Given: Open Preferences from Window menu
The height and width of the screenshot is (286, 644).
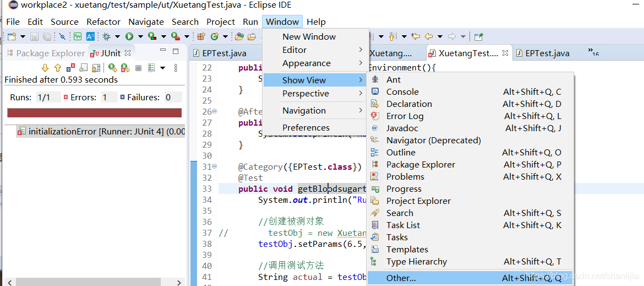Looking at the screenshot, I should [x=315, y=127].
